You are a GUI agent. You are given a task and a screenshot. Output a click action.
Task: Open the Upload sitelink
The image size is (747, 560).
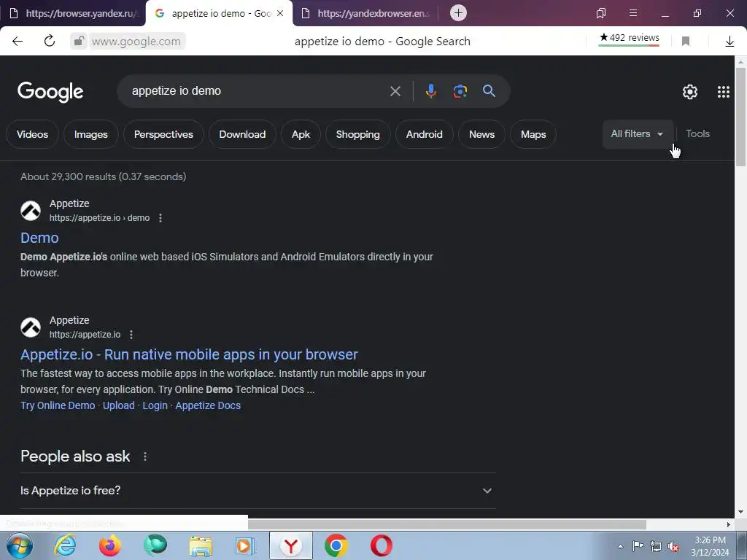click(x=119, y=405)
